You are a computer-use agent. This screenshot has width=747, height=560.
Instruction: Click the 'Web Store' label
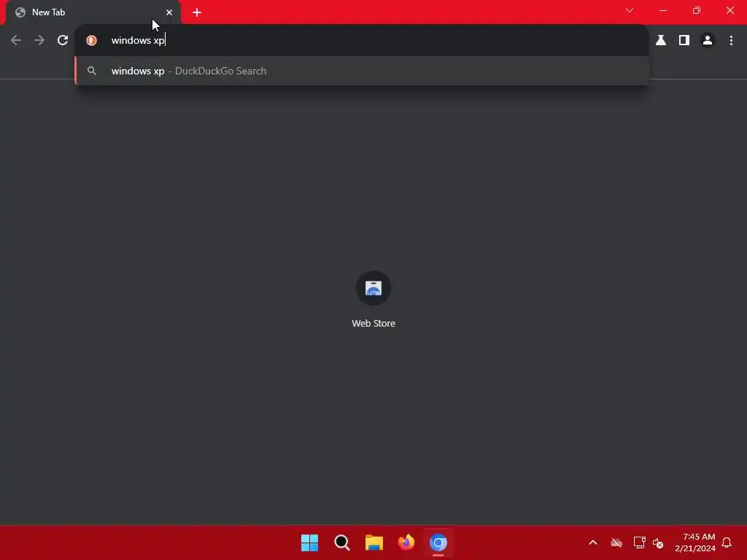(x=373, y=323)
